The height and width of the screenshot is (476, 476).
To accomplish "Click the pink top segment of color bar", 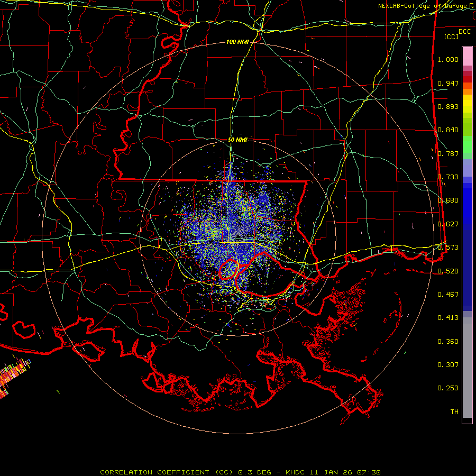I will (x=467, y=57).
